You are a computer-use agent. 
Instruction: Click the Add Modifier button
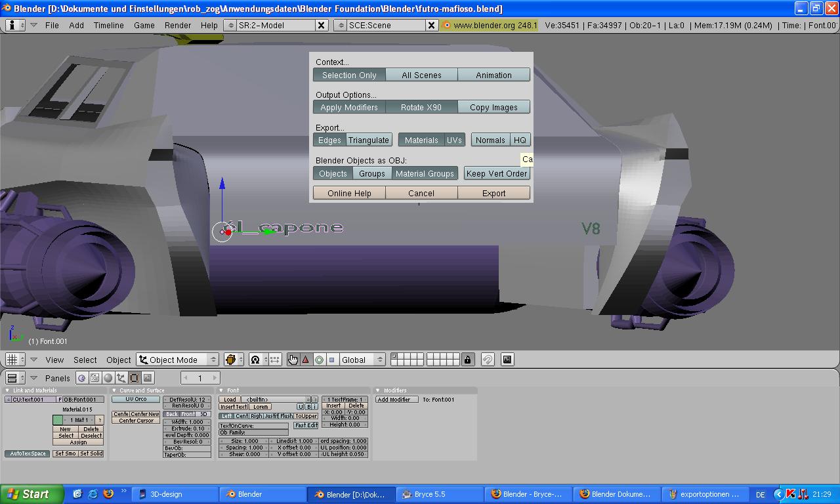(396, 400)
